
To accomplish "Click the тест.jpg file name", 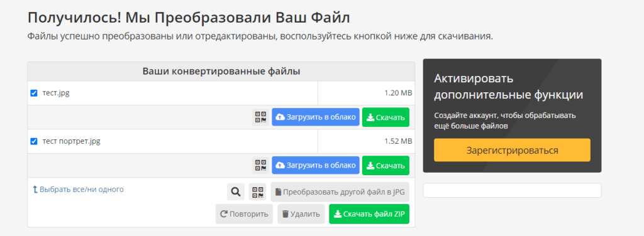I will point(56,93).
